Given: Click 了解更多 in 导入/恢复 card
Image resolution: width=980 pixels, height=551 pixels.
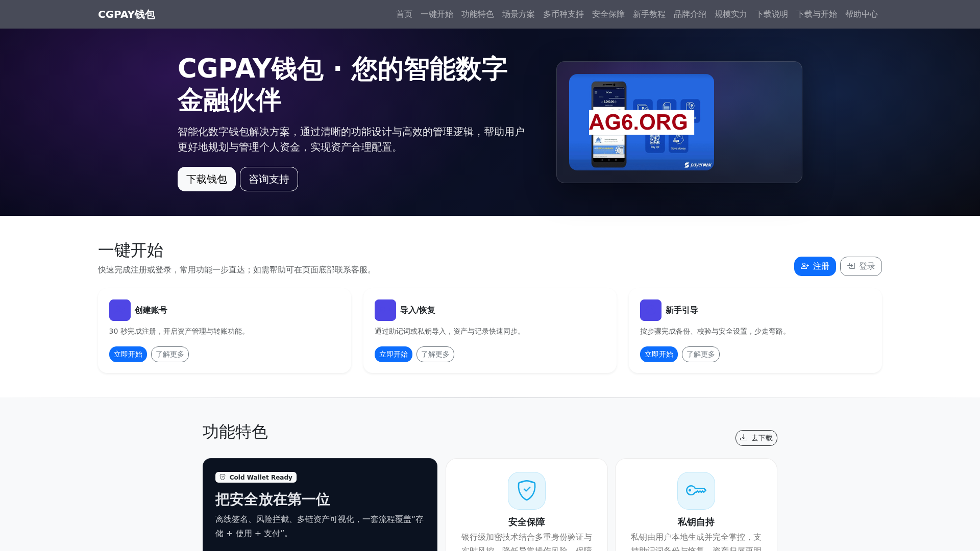Looking at the screenshot, I should [435, 354].
